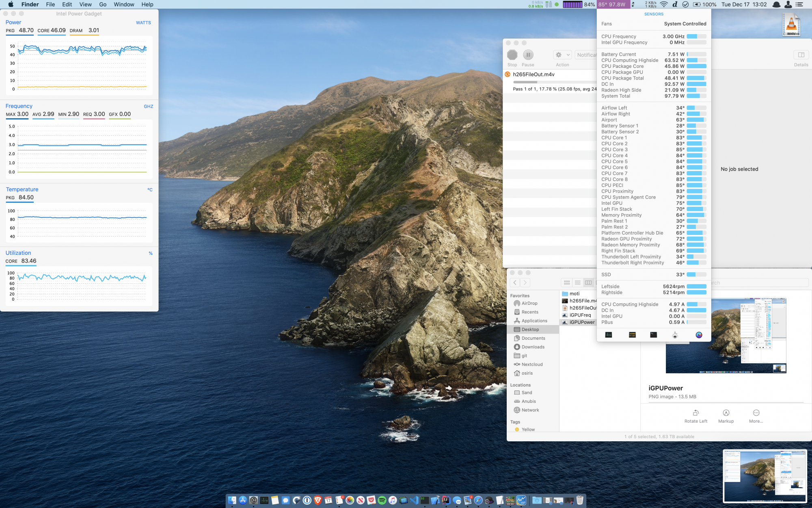The image size is (812, 508).
Task: Toggle the Details pane in queue window
Action: (801, 55)
